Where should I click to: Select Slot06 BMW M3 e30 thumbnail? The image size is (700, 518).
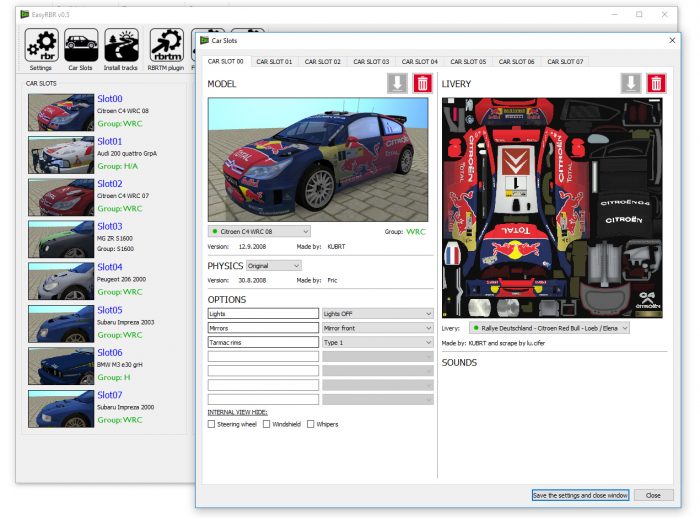[61, 366]
